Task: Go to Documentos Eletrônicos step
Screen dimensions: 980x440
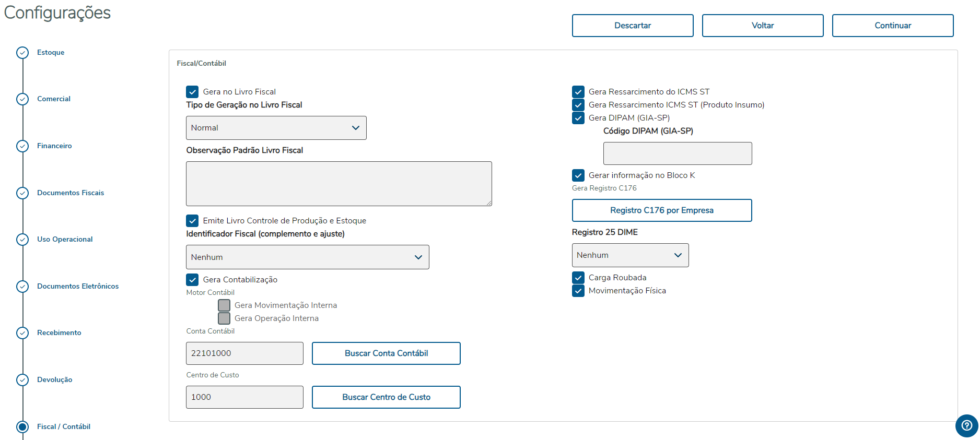Action: (78, 287)
